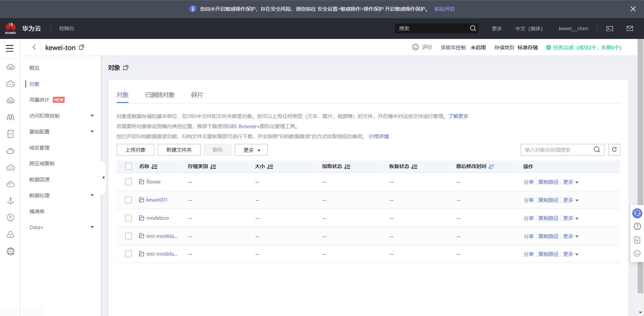Open the feedback edit icon on right
The width and height of the screenshot is (644, 316).
(x=637, y=240)
